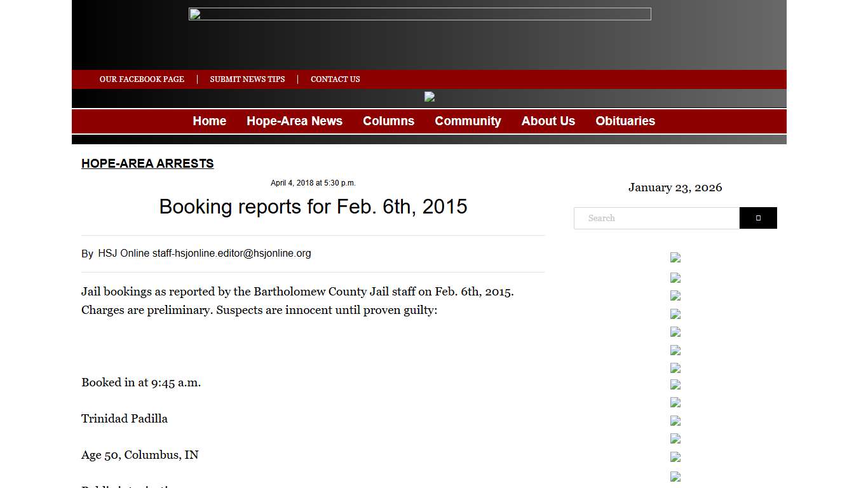The width and height of the screenshot is (868, 488).
Task: View the Obituaries section
Action: pos(625,121)
